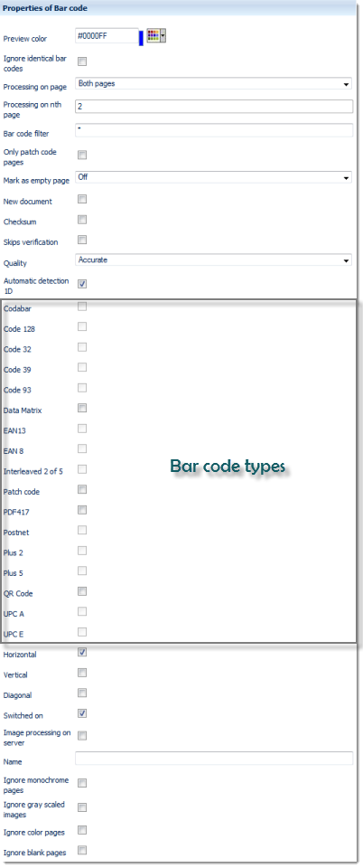Enable the QR Code checkbox
The width and height of the screenshot is (363, 868).
82,591
